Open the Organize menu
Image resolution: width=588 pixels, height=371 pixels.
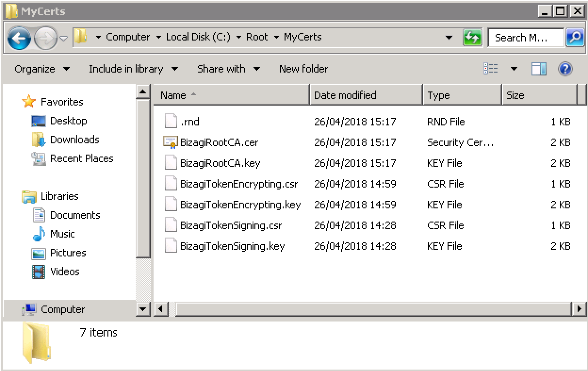point(42,69)
